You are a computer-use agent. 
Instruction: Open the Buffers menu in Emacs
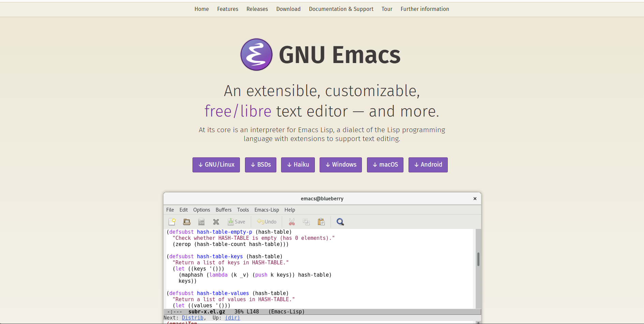(x=224, y=210)
